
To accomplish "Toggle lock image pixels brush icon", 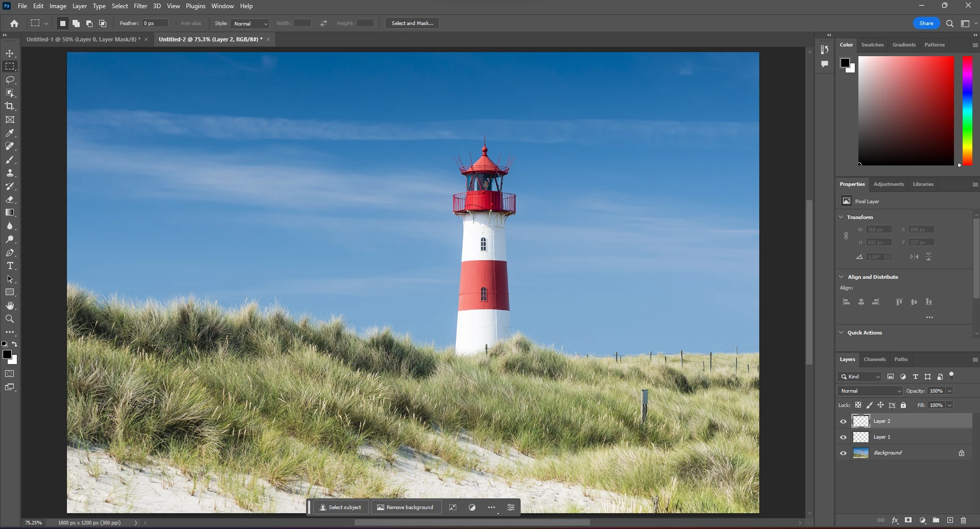I will [x=869, y=405].
